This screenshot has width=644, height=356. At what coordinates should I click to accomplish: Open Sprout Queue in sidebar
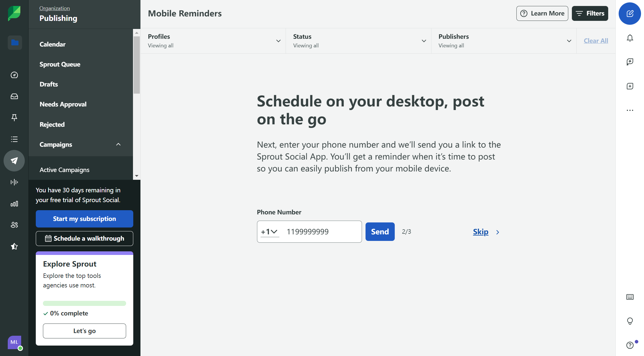point(60,64)
